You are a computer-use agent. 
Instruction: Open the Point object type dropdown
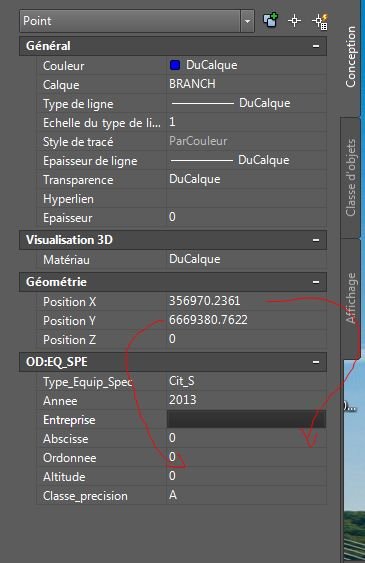[x=137, y=21]
